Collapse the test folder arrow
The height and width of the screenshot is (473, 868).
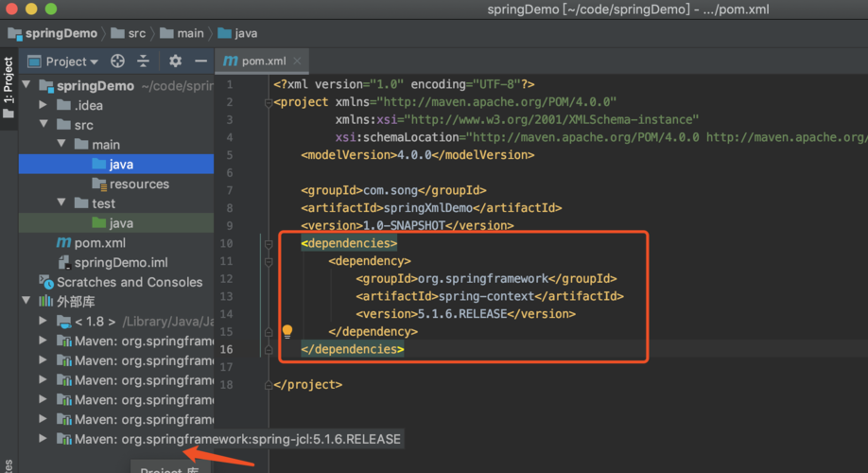pyautogui.click(x=61, y=202)
